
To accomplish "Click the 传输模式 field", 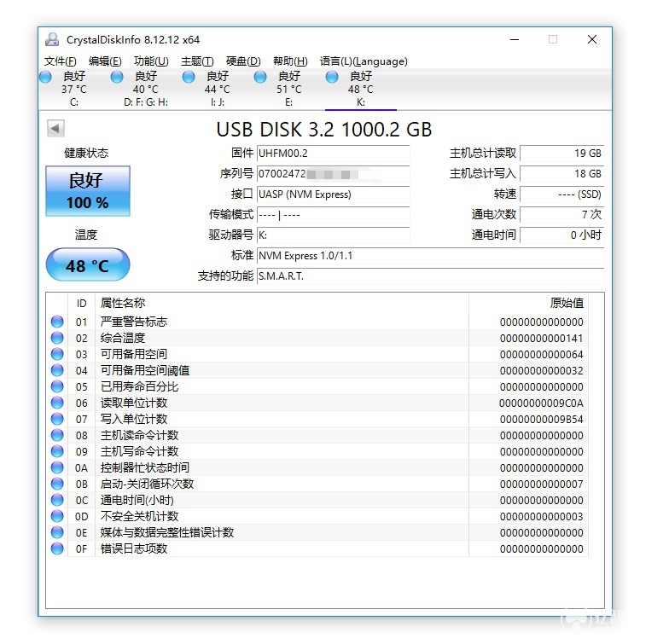I will coord(333,215).
